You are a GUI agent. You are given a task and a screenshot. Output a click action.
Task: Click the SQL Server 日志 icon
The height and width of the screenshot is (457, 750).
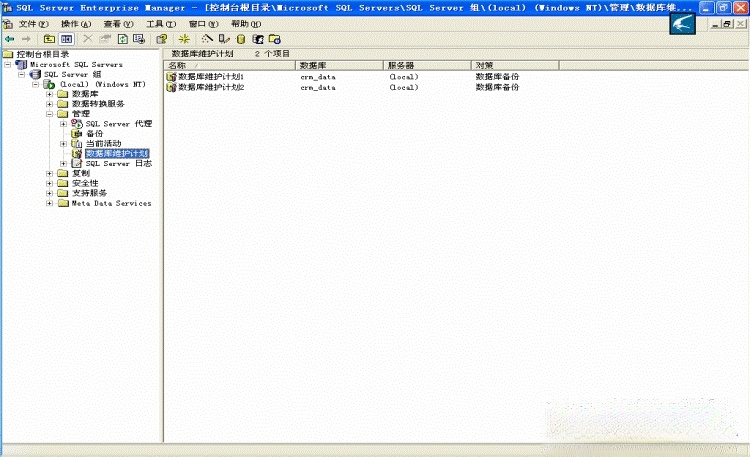coord(77,164)
